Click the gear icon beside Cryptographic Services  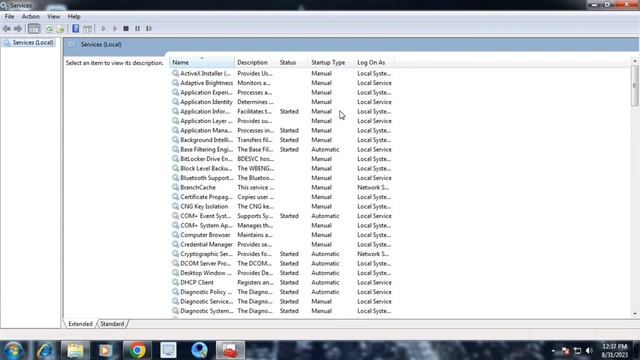[175, 254]
